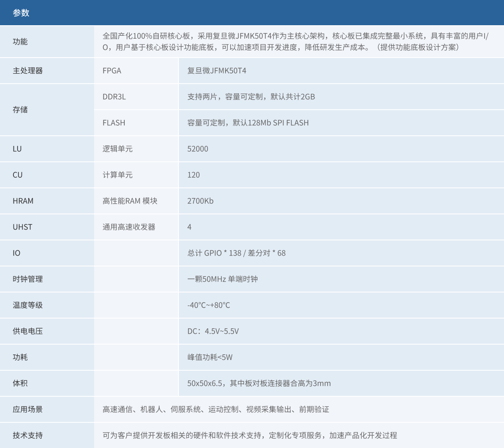Click the 52000 logic unit value

click(x=198, y=149)
